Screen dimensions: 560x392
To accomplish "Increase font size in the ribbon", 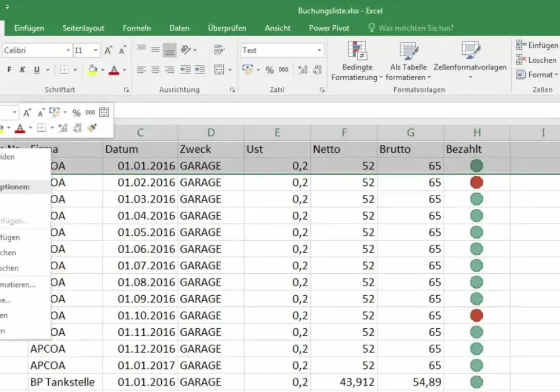I will click(109, 50).
